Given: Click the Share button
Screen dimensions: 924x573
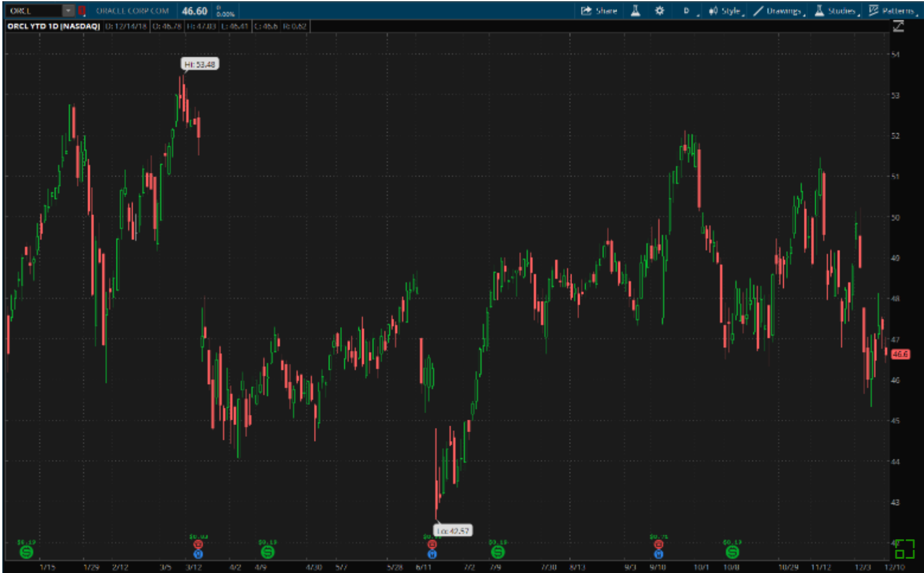Looking at the screenshot, I should click(x=599, y=11).
